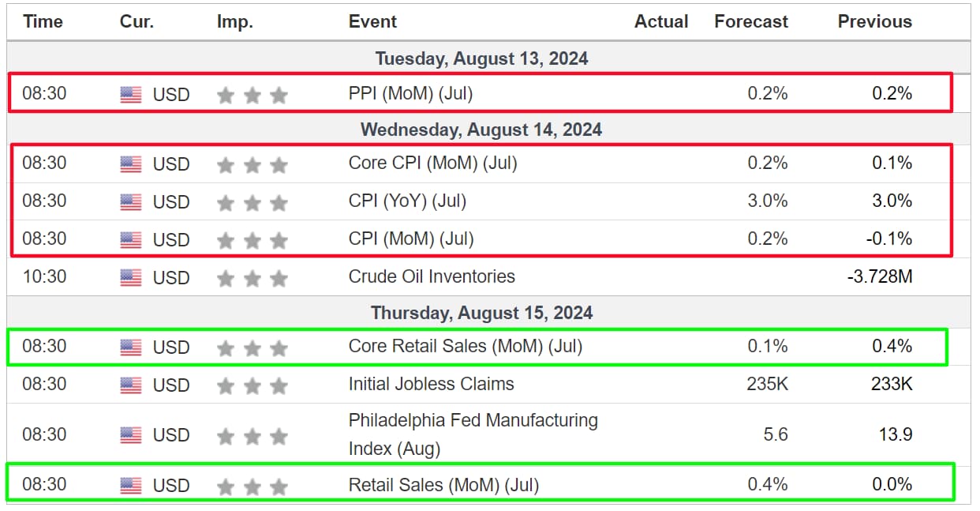Click the Forecast column header
Image resolution: width=980 pixels, height=511 pixels.
(751, 22)
